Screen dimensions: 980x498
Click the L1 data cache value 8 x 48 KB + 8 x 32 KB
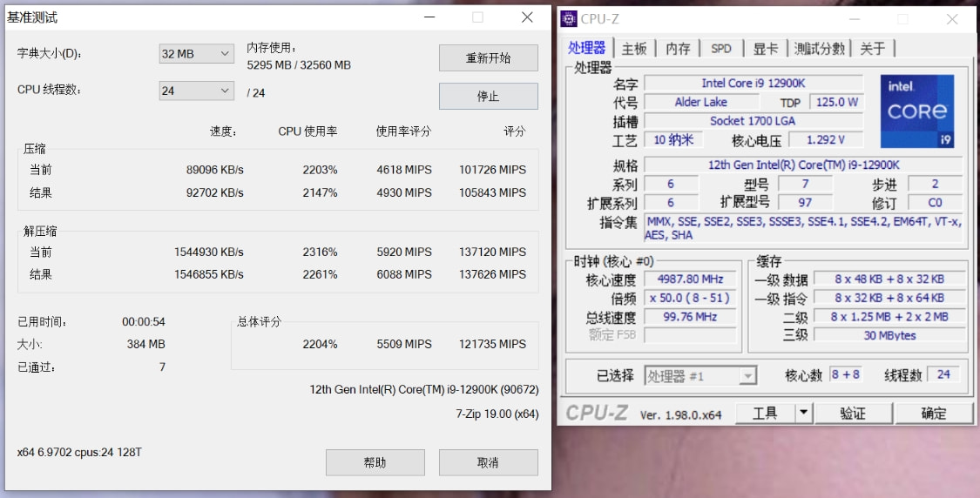(889, 279)
